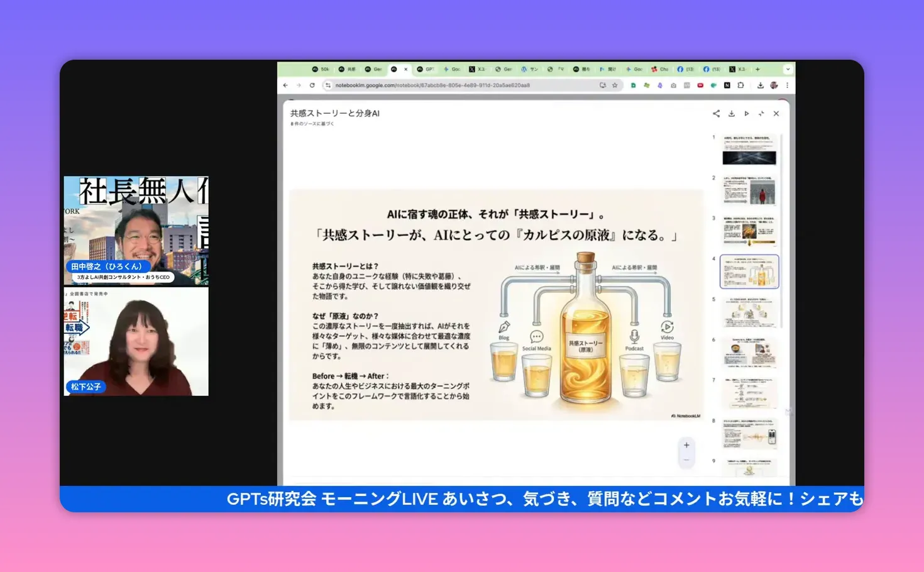The image size is (924, 572).
Task: Zoom in using the plus control
Action: pos(686,444)
